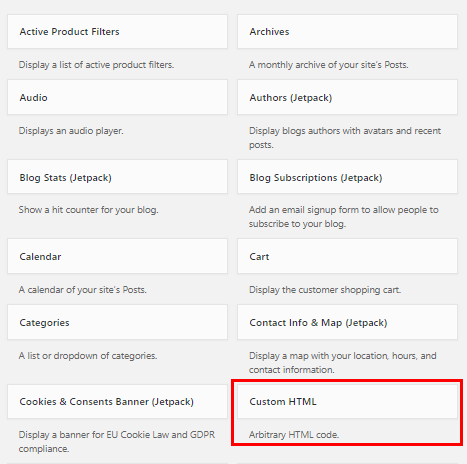Click 'Arbitrary HTML code.' description
The width and height of the screenshot is (467, 464).
tap(294, 435)
